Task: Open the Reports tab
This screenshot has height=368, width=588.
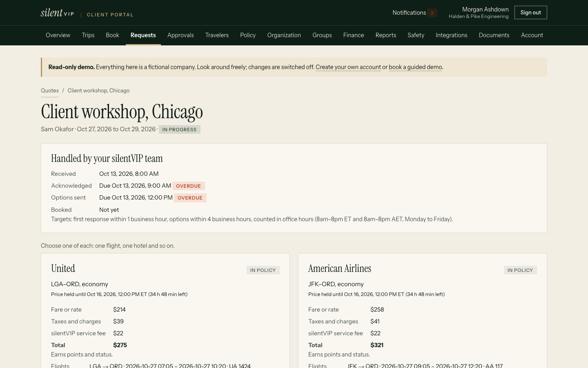Action: pyautogui.click(x=386, y=35)
